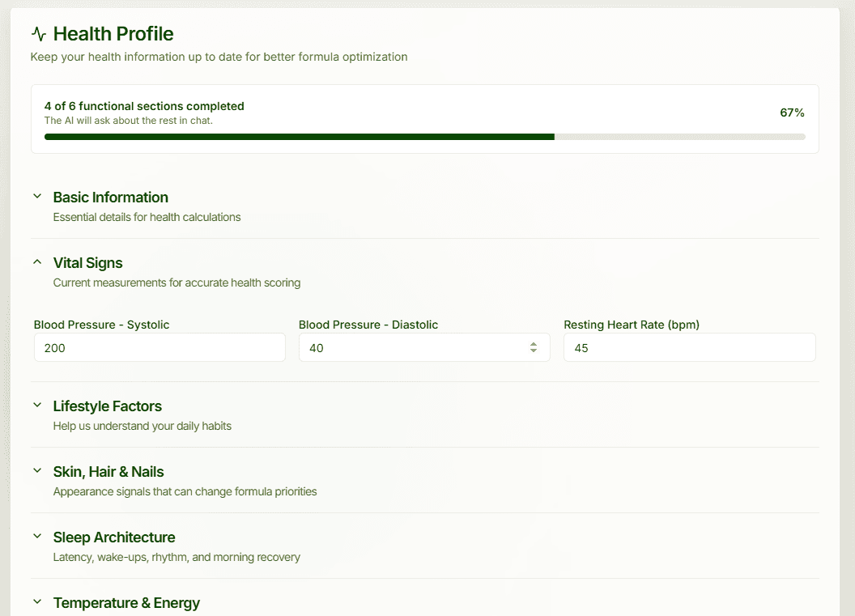Focus the Blood Pressure Systolic field
855x616 pixels.
[160, 347]
